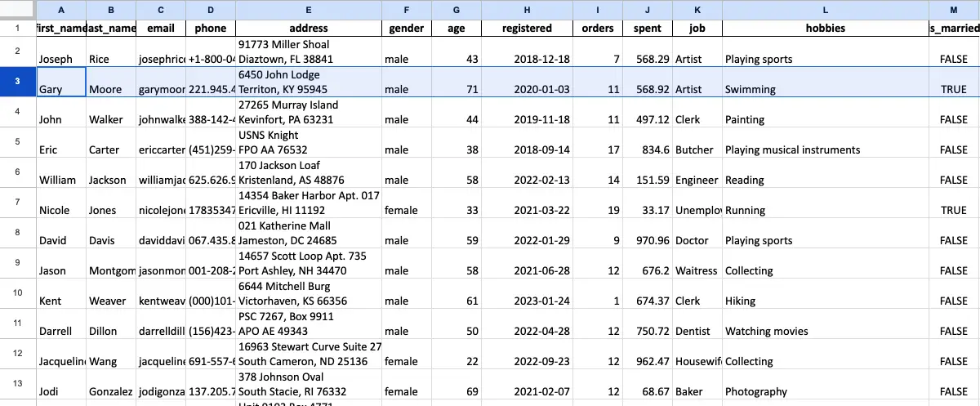
Task: Click the 'hobbies' header cell
Action: click(x=825, y=28)
